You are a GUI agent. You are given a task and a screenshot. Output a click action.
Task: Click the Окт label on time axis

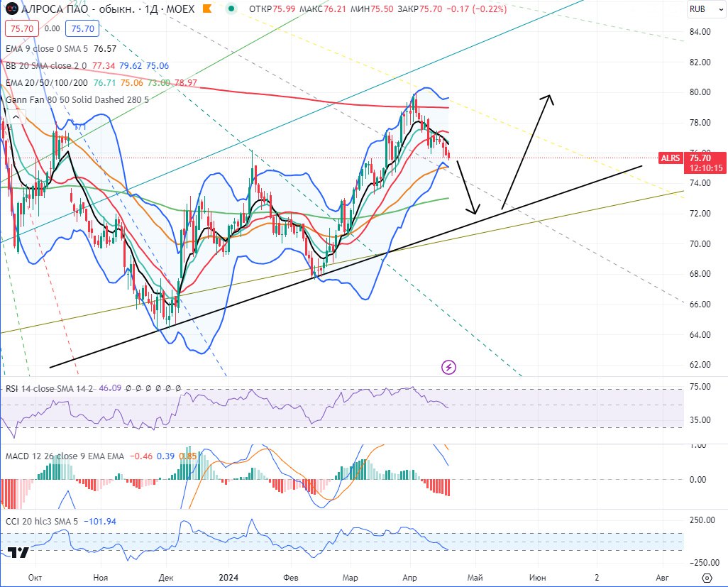pyautogui.click(x=35, y=578)
